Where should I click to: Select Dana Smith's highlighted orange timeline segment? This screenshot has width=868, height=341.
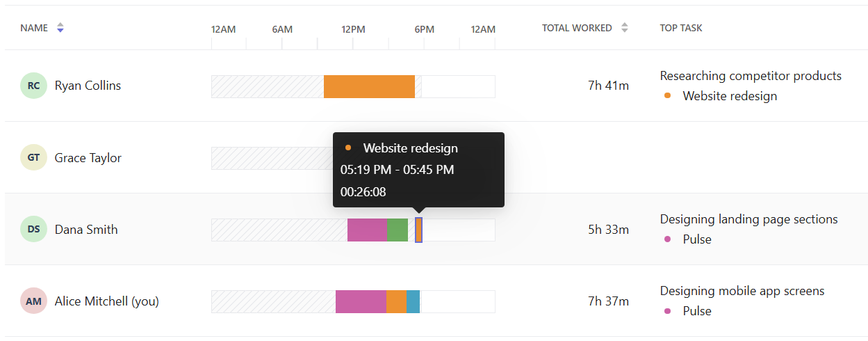tap(419, 230)
